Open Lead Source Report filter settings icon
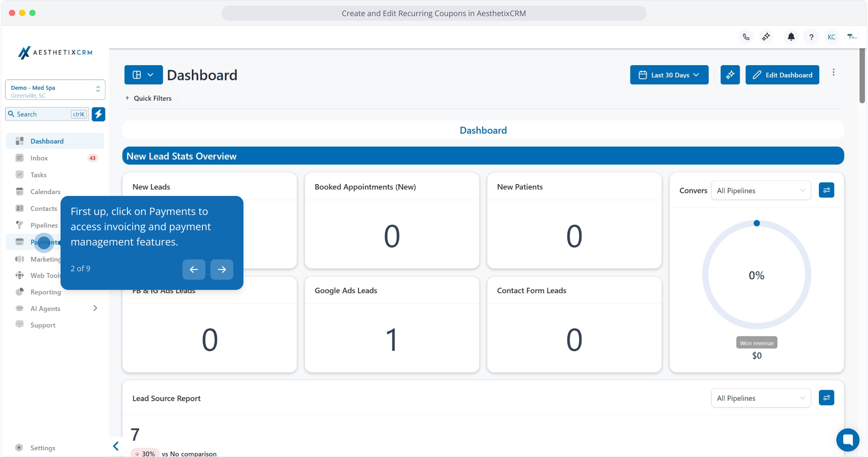This screenshot has width=868, height=457. (826, 398)
